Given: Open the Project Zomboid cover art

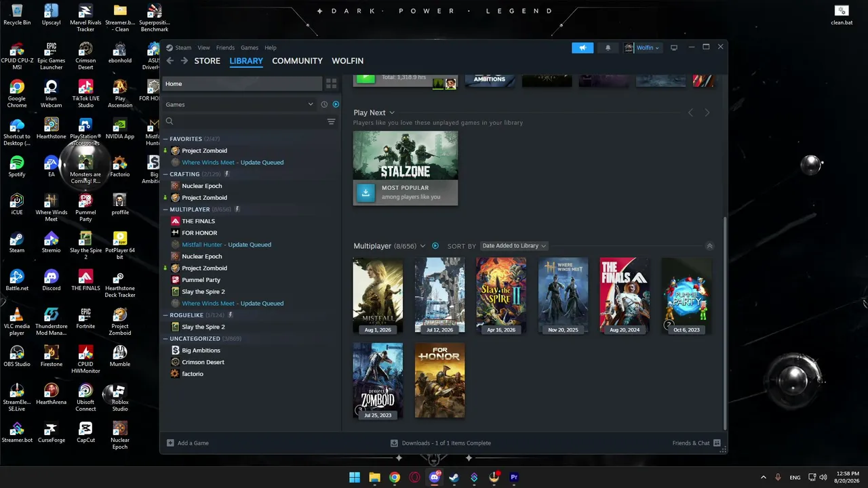Looking at the screenshot, I should tap(378, 381).
